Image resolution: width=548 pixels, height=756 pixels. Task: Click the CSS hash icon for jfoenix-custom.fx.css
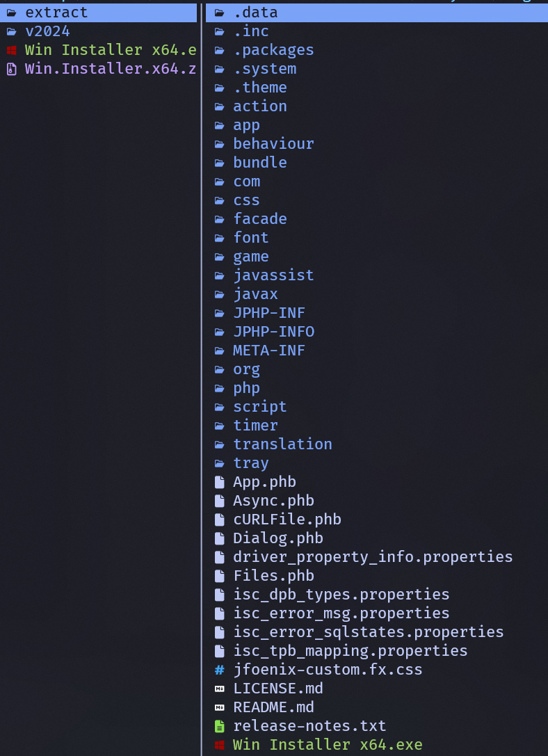219,670
